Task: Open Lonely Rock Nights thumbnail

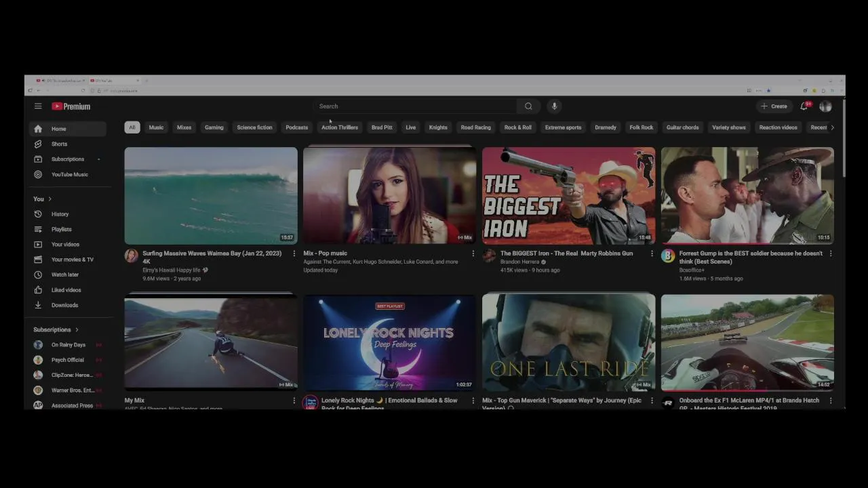Action: [390, 343]
